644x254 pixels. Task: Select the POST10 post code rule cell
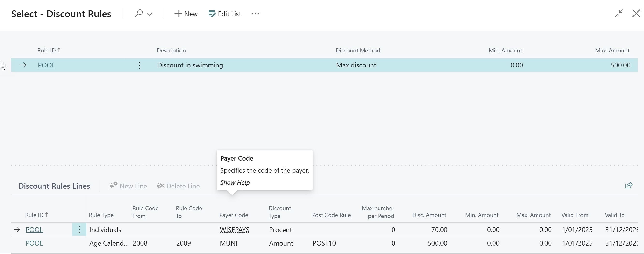tap(324, 243)
